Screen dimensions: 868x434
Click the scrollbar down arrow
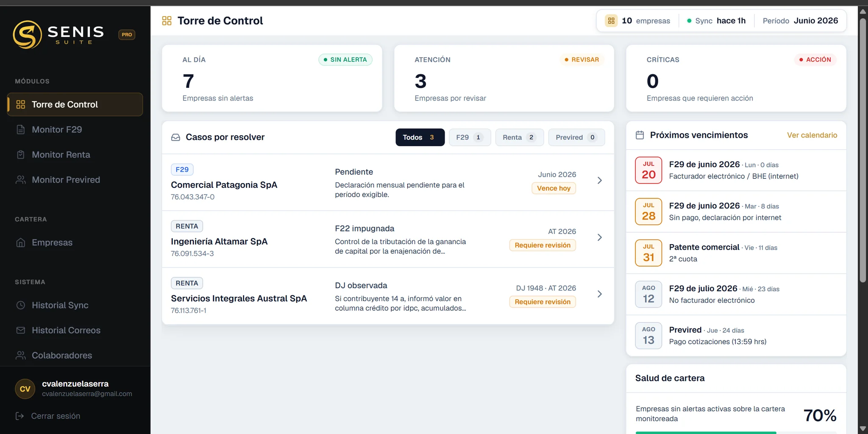click(x=863, y=428)
